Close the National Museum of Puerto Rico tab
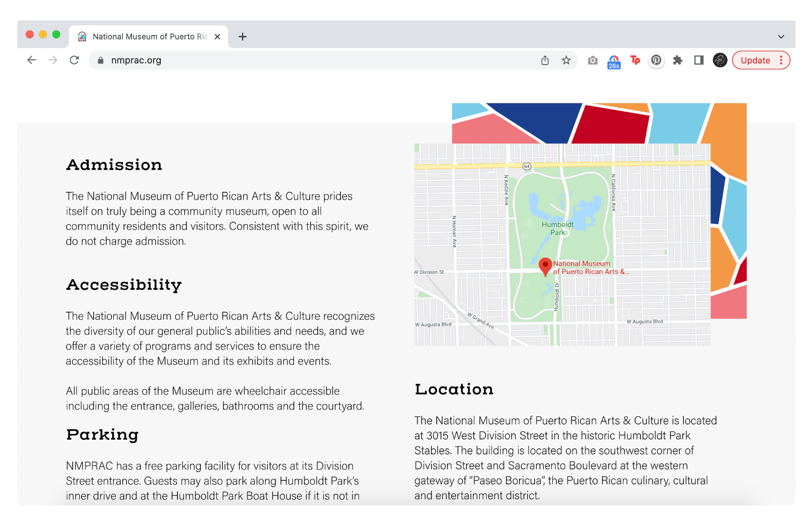The height and width of the screenshot is (530, 812). point(217,37)
